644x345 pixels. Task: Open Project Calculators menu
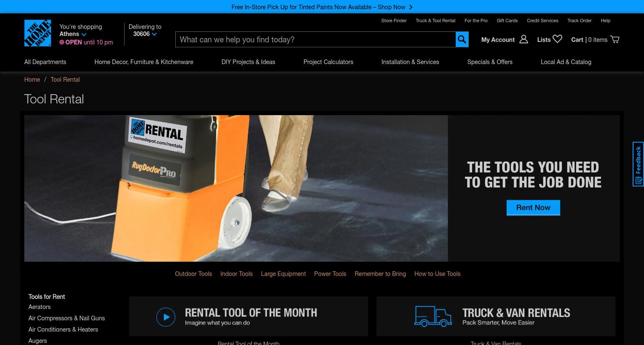click(328, 62)
